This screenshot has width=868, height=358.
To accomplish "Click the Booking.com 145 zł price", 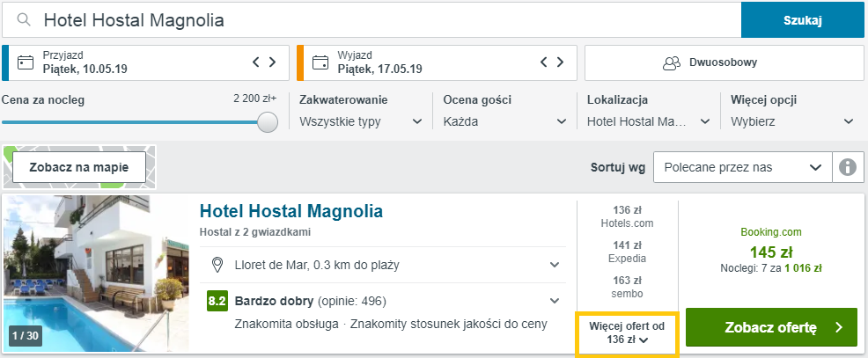I will [771, 252].
